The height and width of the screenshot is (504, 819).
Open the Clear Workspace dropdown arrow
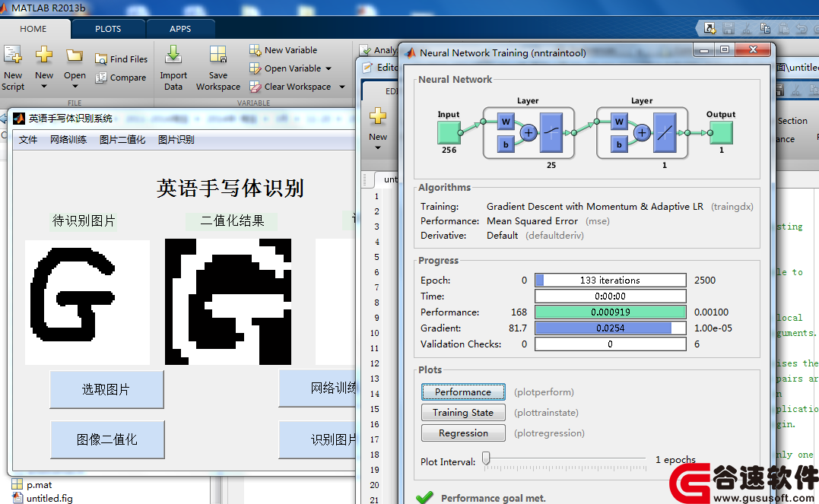342,87
